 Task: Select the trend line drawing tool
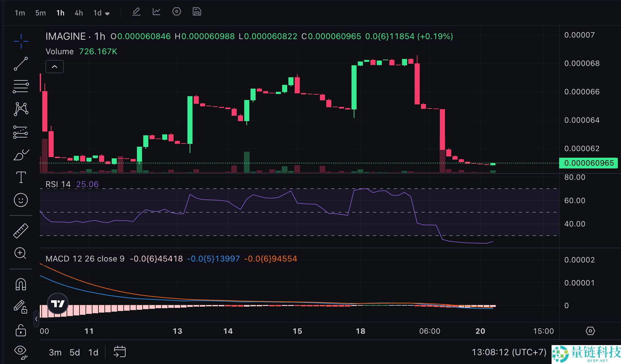click(x=21, y=64)
